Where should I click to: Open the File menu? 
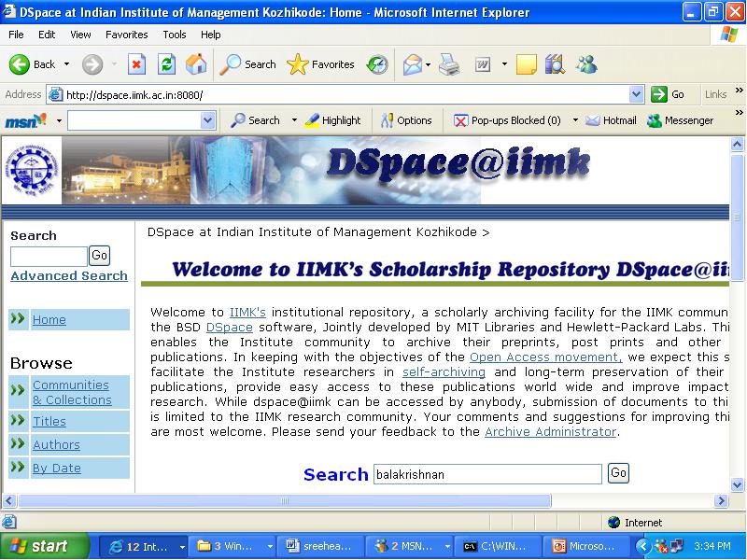coord(16,35)
